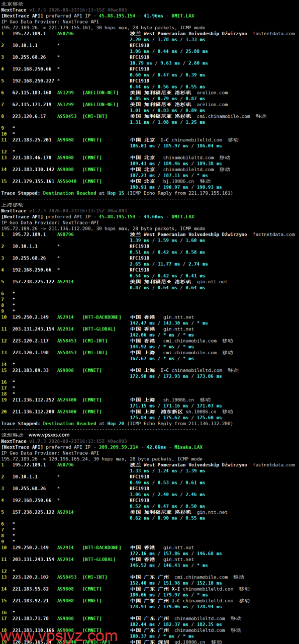
Task: Select the cmi.chinamobile.com hostname on 广州 row
Action: point(201,577)
